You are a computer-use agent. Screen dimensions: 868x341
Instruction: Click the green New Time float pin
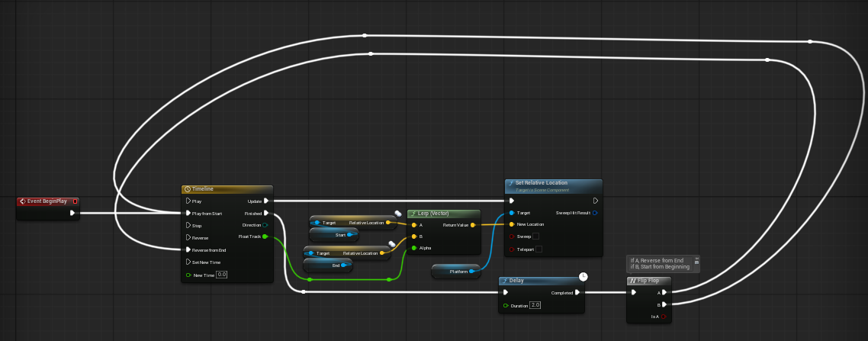point(188,275)
